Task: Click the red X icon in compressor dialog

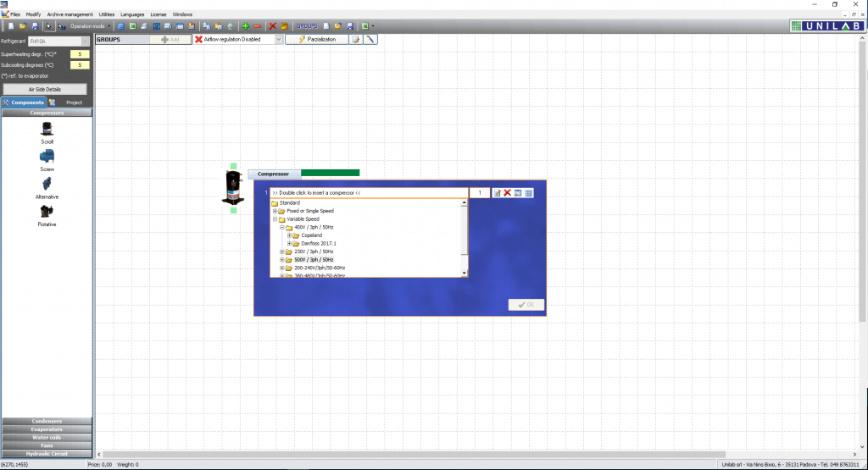Action: coord(508,193)
